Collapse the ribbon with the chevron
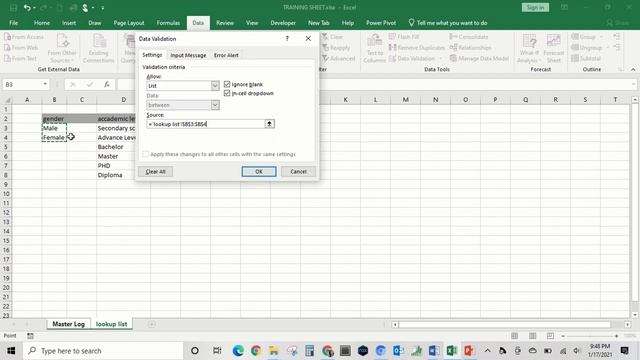The width and height of the screenshot is (640, 360). [633, 70]
